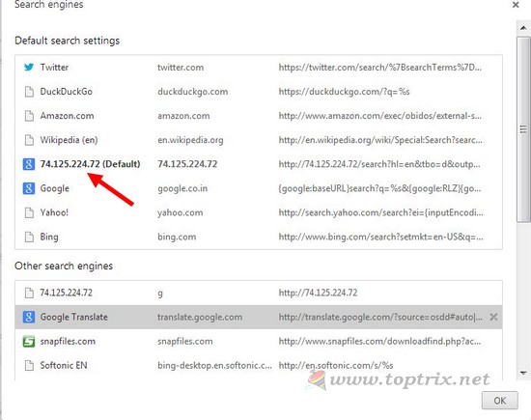Click the http://74.125.224.72/search?hl=en URL
This screenshot has width=531, height=420.
tap(379, 164)
